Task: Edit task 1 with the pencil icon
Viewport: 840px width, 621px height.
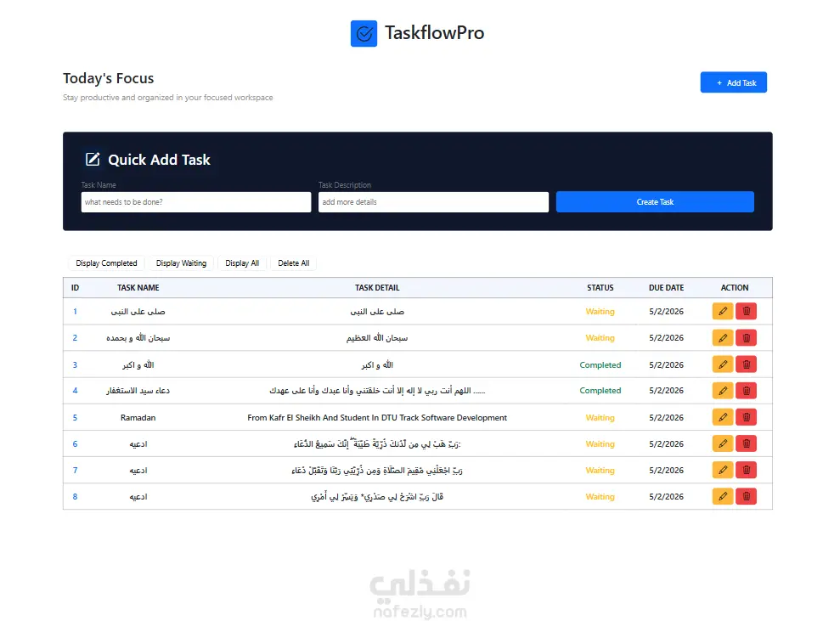Action: tap(723, 311)
